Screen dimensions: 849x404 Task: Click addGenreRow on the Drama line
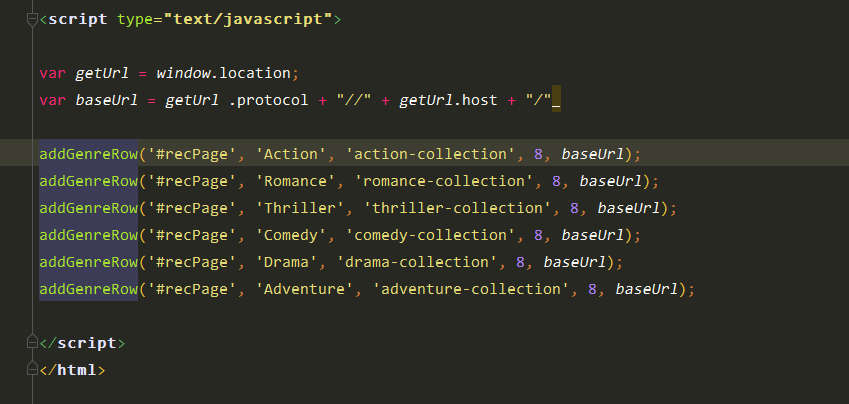pos(89,262)
